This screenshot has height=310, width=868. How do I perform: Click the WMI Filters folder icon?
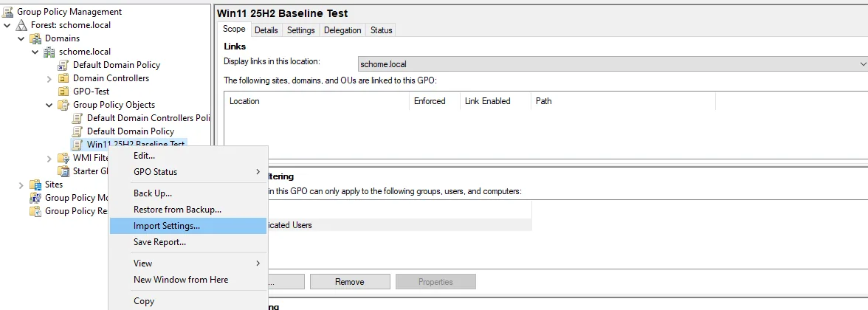63,158
